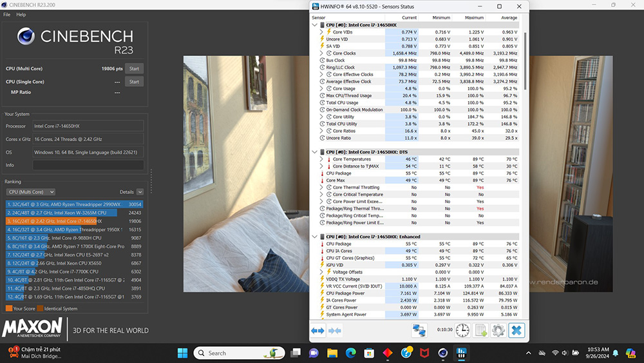Click the Average column header in HWiNFO

[x=509, y=17]
